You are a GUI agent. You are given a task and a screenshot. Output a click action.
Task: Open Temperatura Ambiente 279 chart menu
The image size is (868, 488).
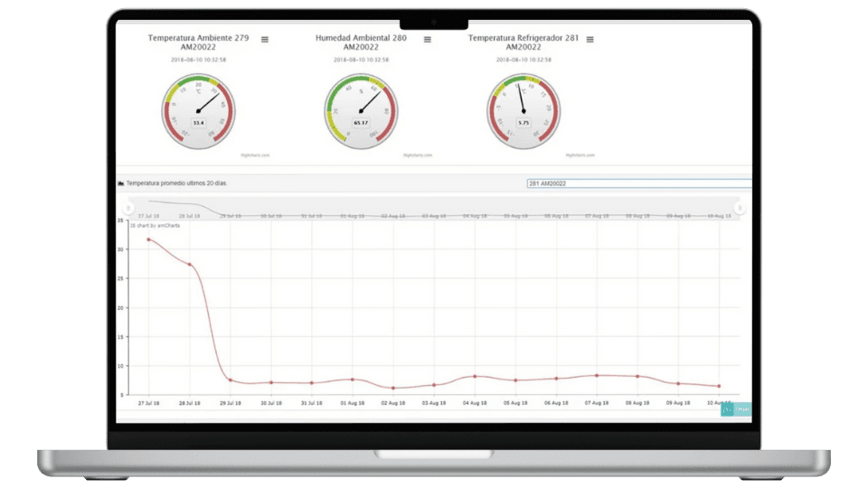pyautogui.click(x=265, y=40)
